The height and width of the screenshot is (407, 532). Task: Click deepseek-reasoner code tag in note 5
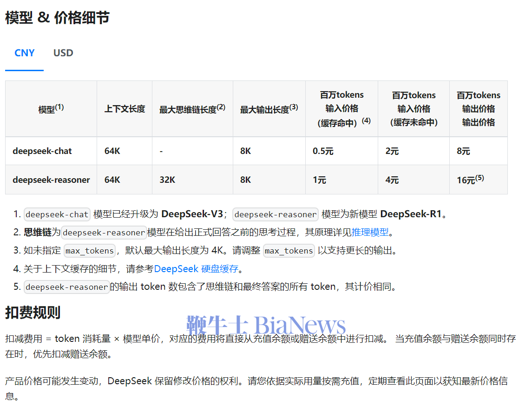click(x=67, y=287)
